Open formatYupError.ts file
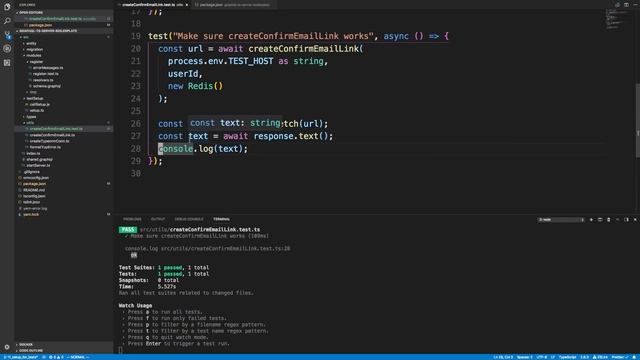 [45, 147]
